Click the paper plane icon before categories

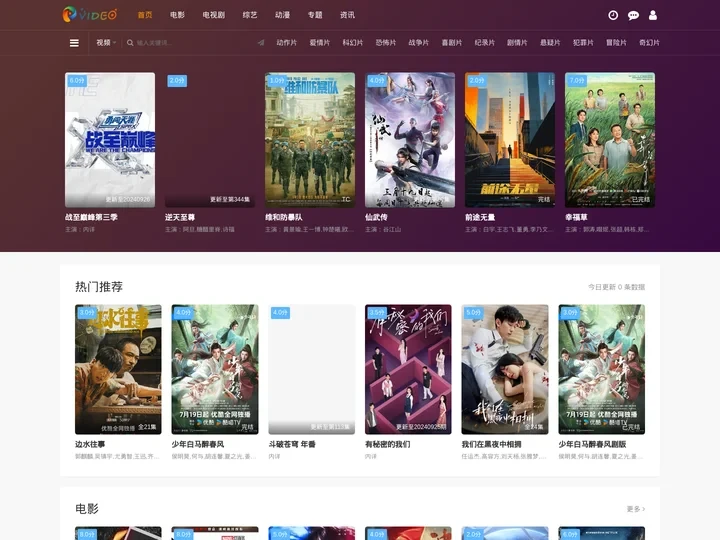click(261, 43)
